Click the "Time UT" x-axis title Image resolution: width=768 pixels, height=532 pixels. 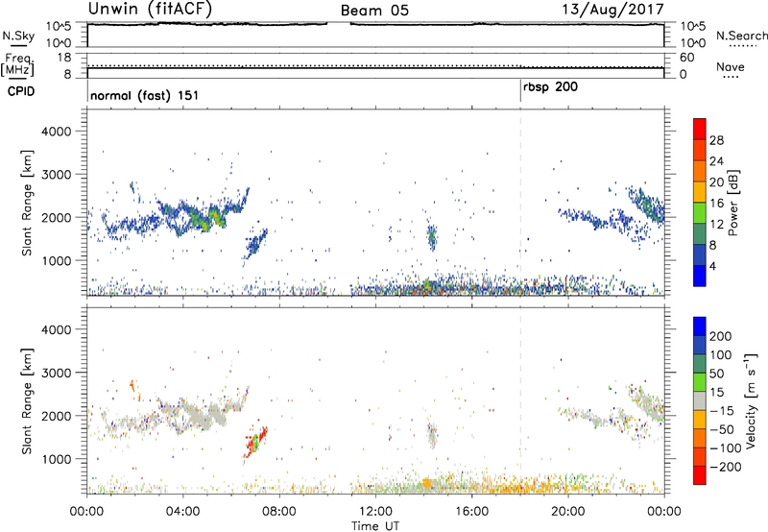[x=375, y=526]
